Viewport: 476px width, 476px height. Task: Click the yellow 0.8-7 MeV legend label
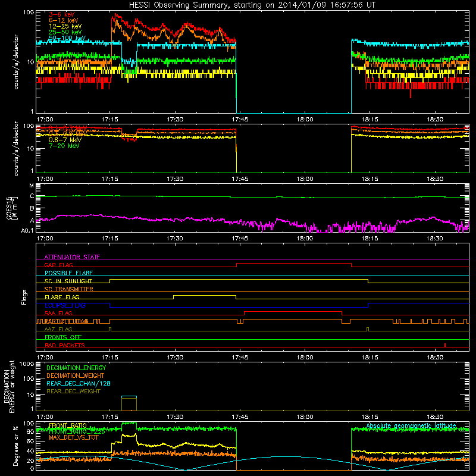click(65, 140)
